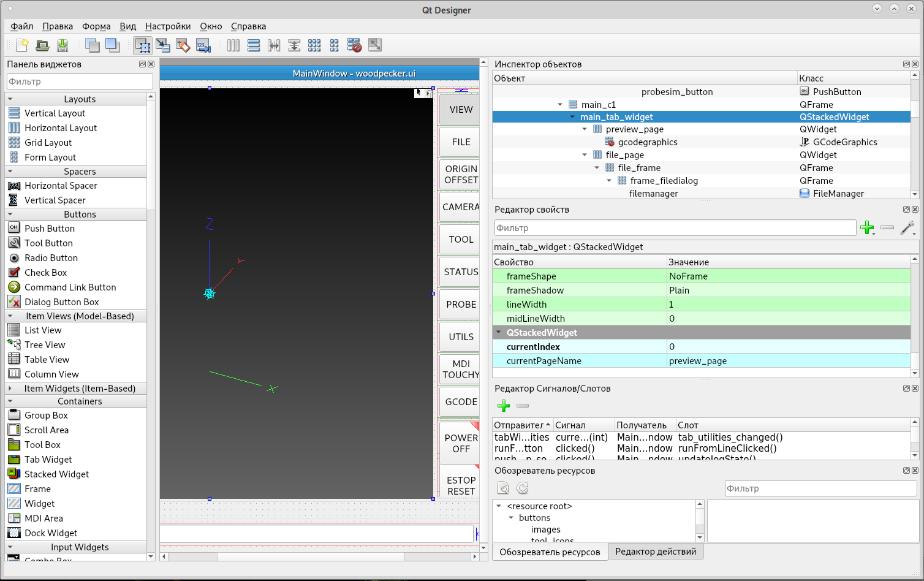Click the PROBE button on form
The image size is (924, 581).
click(x=461, y=305)
